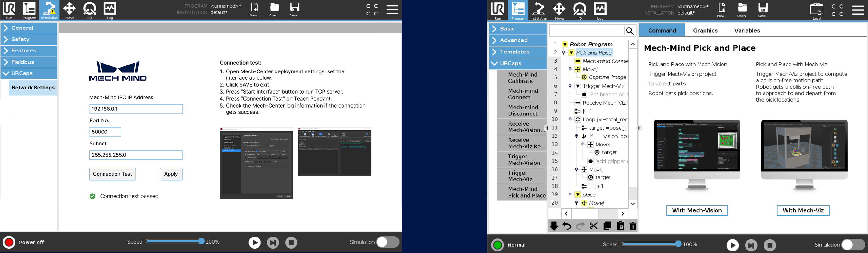Expand the General section in Installation sidebar

point(29,28)
